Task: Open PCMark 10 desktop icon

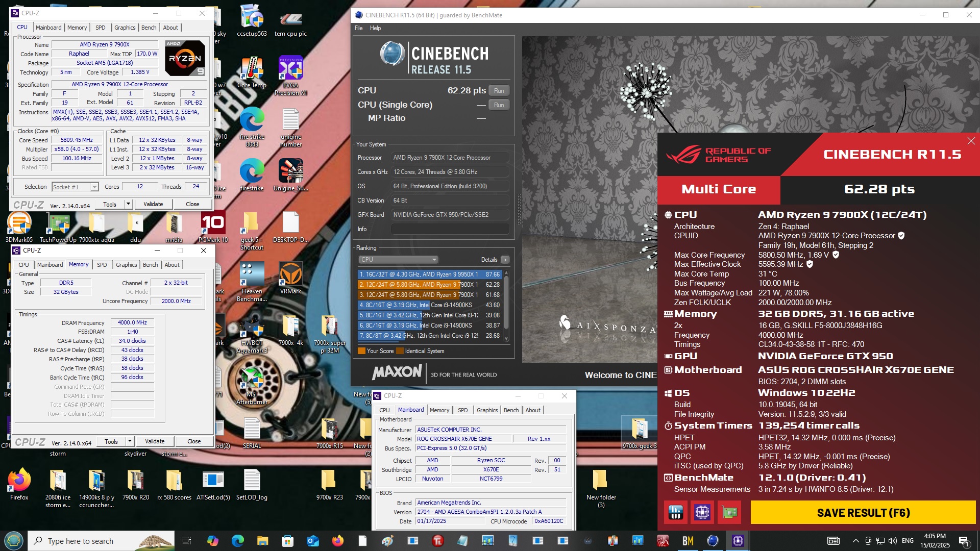Action: 213,227
